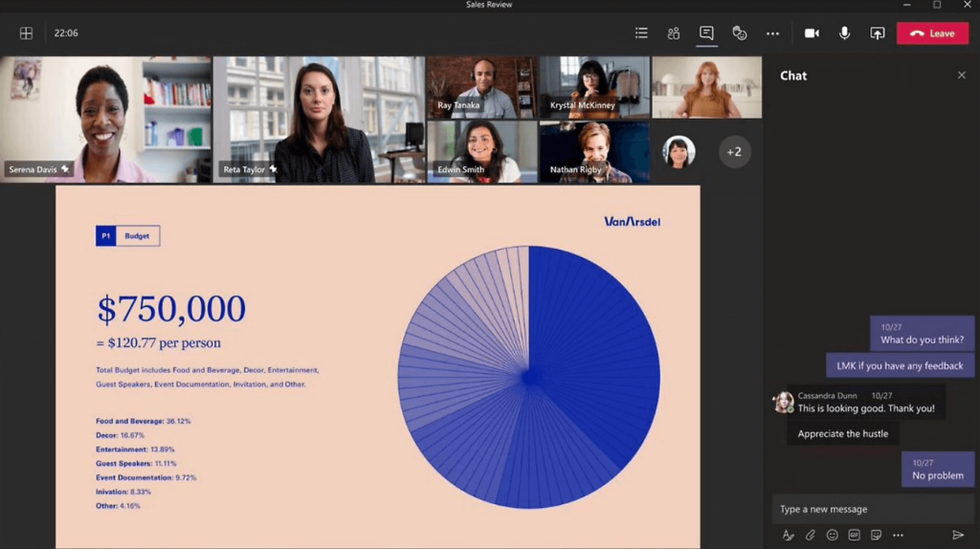Open the emoji picker
This screenshot has width=980, height=549.
[832, 536]
